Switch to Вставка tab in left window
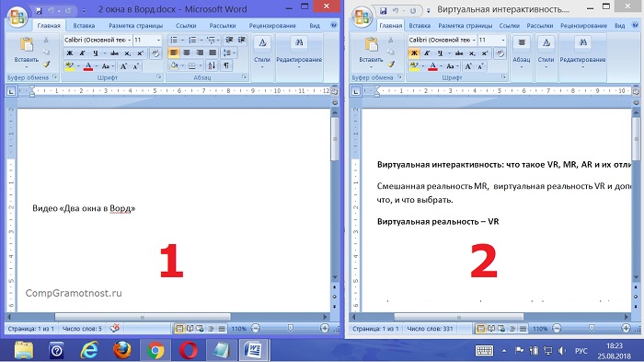Viewport: 644px width, 362px height. point(84,26)
